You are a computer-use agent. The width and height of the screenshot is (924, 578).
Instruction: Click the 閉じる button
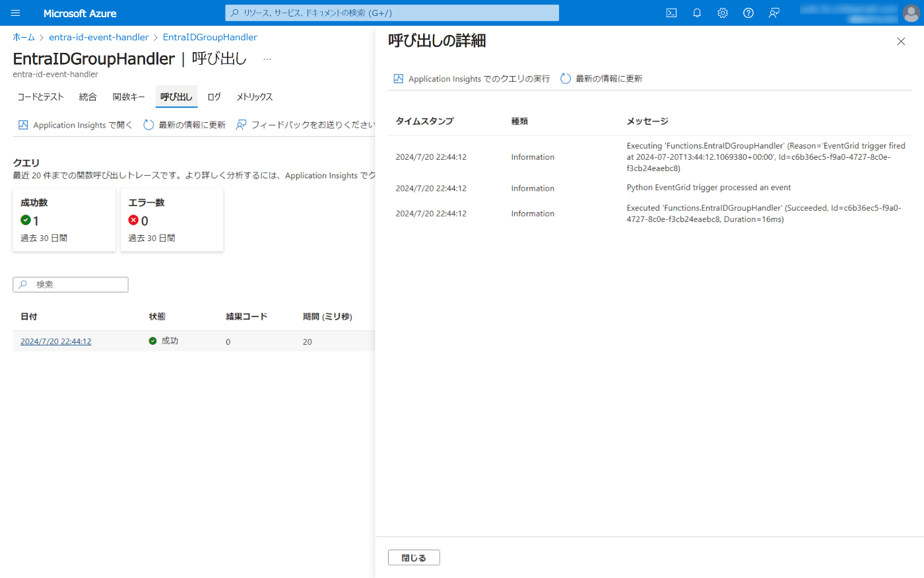pos(414,558)
